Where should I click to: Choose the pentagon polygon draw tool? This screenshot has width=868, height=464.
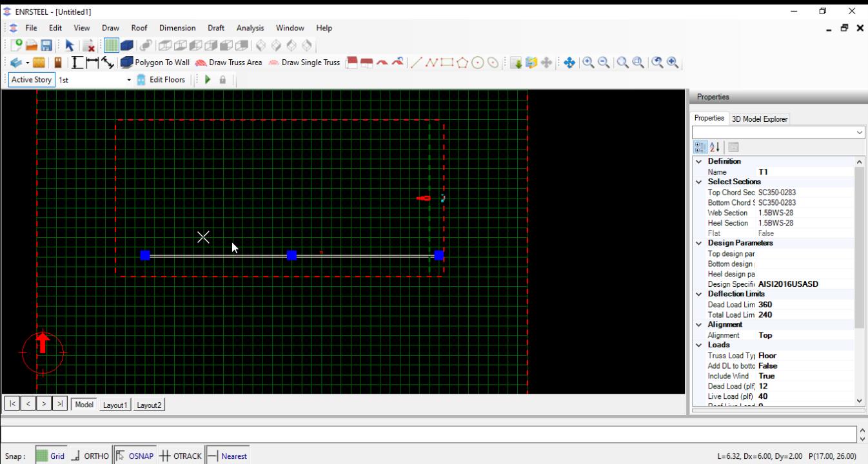click(462, 63)
